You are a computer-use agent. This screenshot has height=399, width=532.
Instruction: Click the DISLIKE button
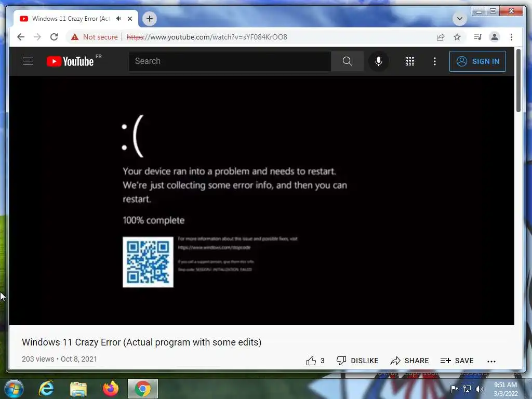[x=357, y=361]
